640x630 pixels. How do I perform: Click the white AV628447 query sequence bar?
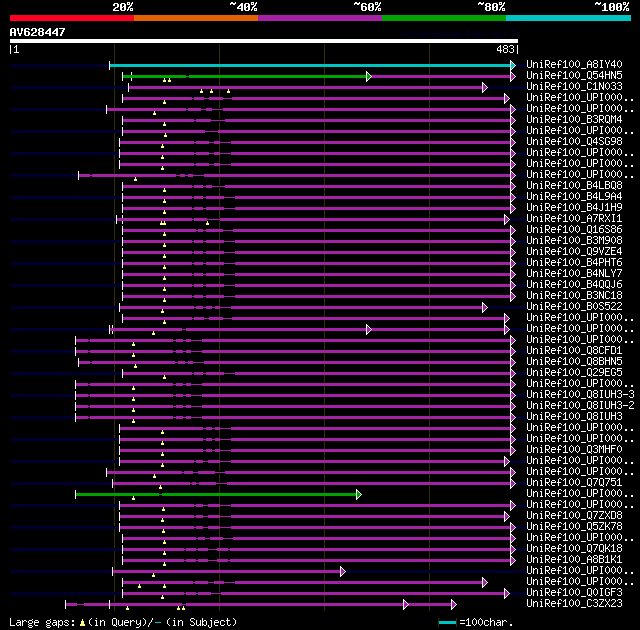(x=264, y=41)
